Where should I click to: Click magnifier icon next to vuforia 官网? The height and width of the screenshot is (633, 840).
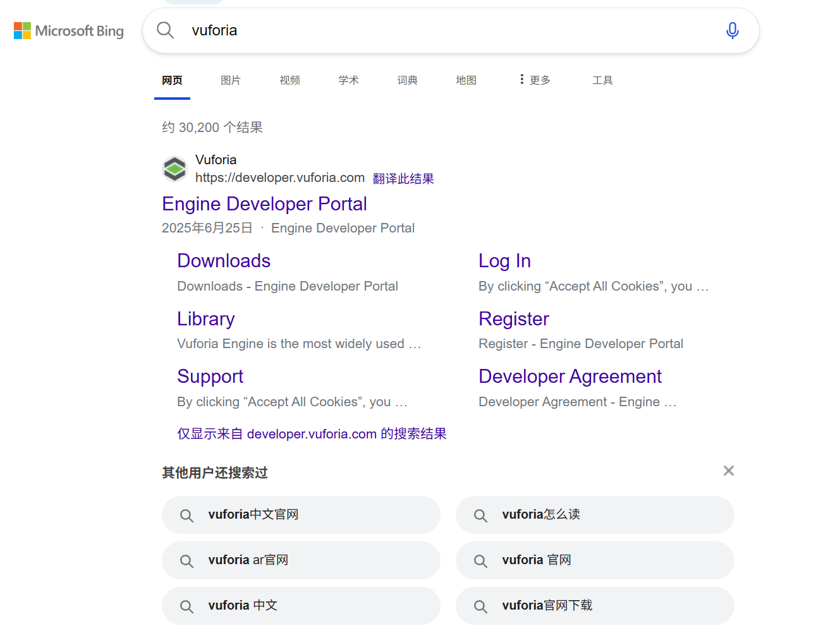[480, 561]
